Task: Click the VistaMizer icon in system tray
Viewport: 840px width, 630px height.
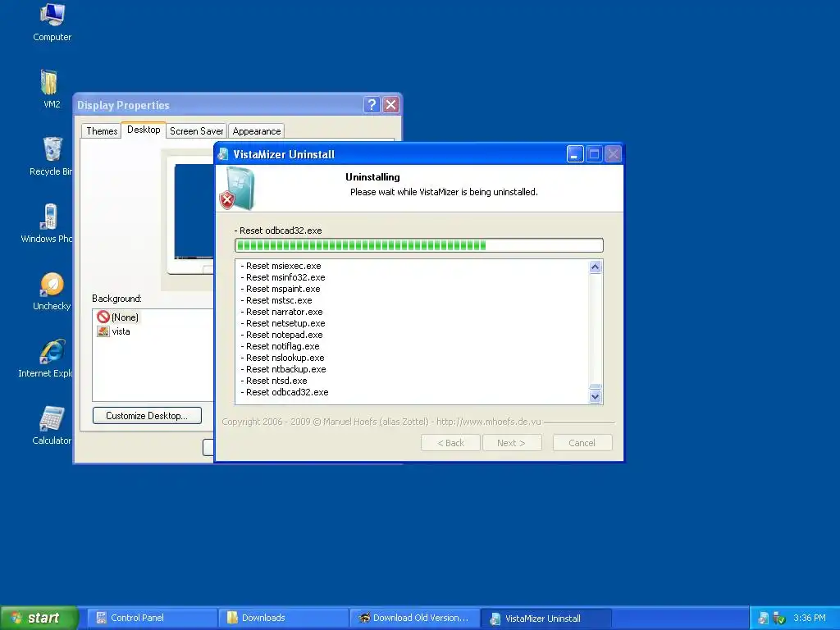Action: point(764,619)
